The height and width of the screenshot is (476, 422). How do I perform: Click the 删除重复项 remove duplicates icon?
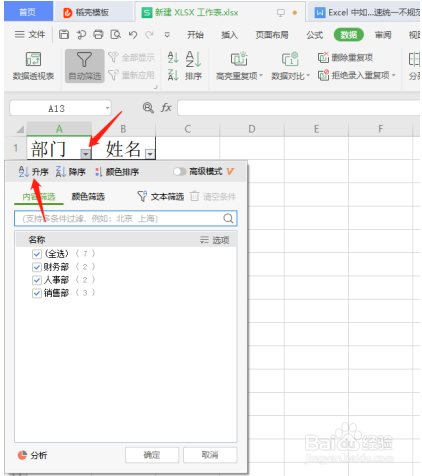pos(323,57)
